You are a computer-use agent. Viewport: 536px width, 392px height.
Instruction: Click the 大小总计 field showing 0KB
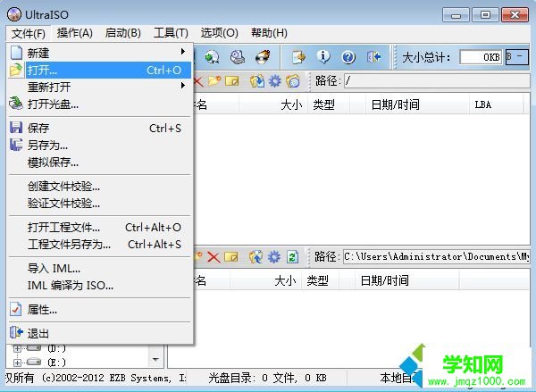[x=481, y=57]
